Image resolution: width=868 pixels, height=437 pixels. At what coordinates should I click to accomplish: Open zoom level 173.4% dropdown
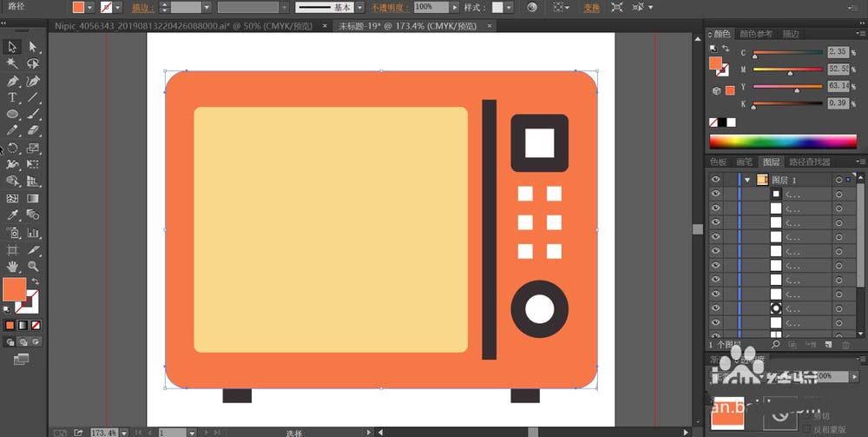click(x=124, y=433)
